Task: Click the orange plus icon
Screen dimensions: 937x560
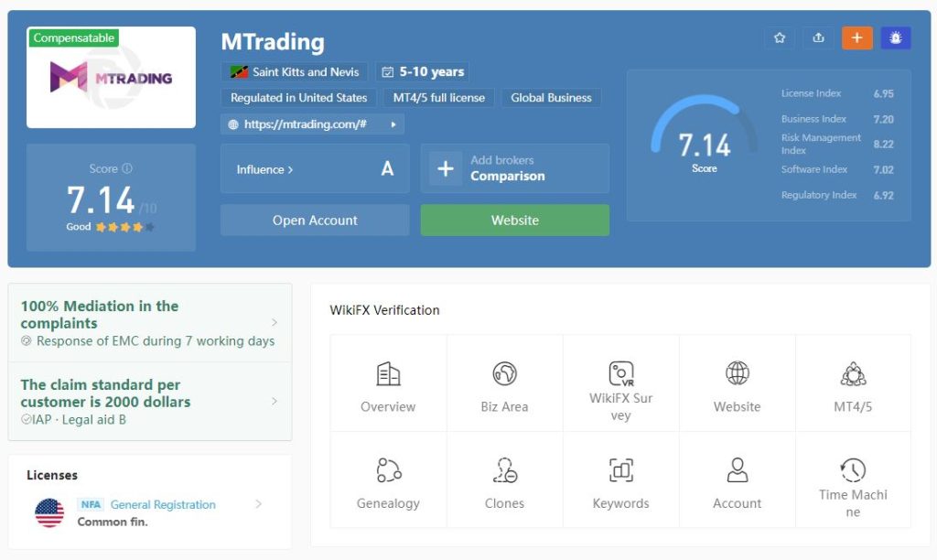Action: tap(856, 38)
